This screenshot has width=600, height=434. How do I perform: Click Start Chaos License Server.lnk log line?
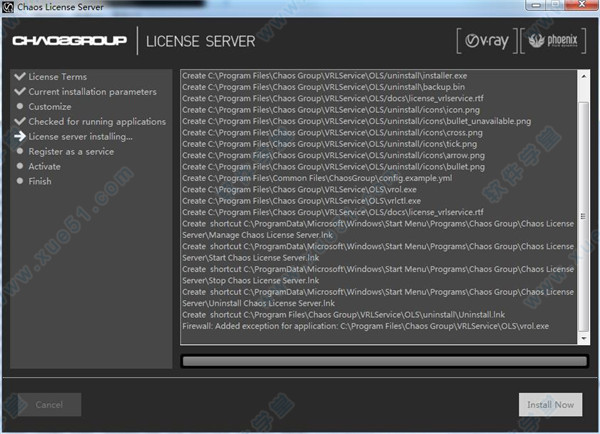point(378,252)
